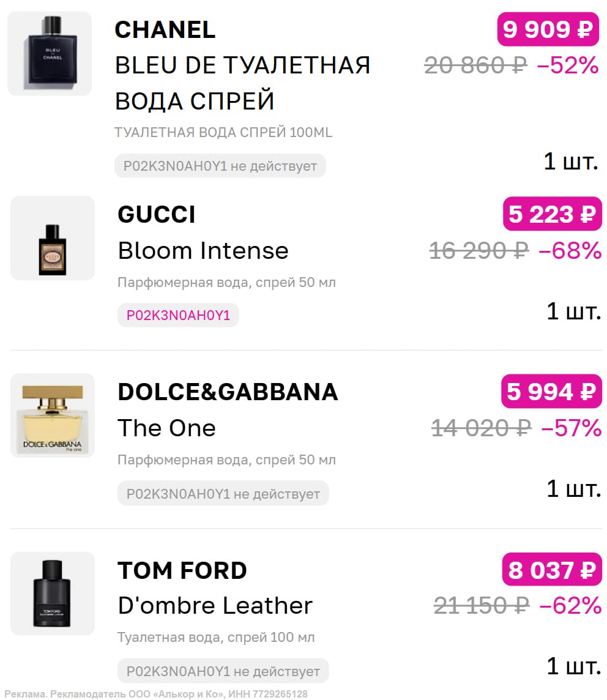This screenshot has width=607, height=700.
Task: Click the DOLCE&GABBANA brand title
Action: 228,392
